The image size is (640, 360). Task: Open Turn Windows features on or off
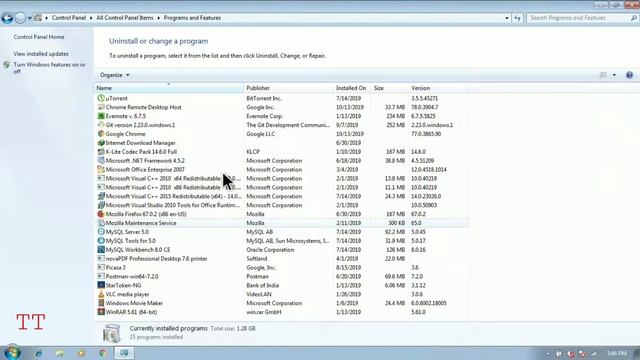click(x=49, y=68)
